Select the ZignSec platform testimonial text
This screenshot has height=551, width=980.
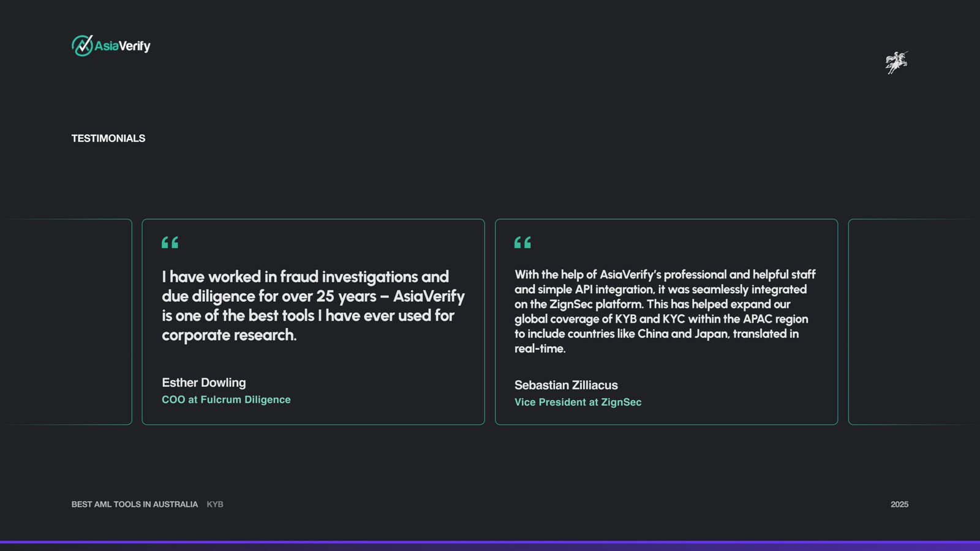(665, 311)
